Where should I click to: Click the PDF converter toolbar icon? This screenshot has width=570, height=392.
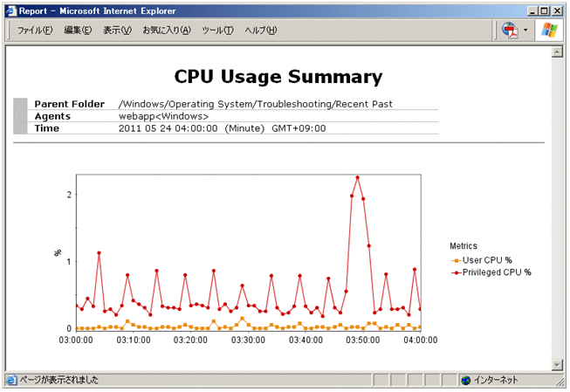tap(511, 31)
